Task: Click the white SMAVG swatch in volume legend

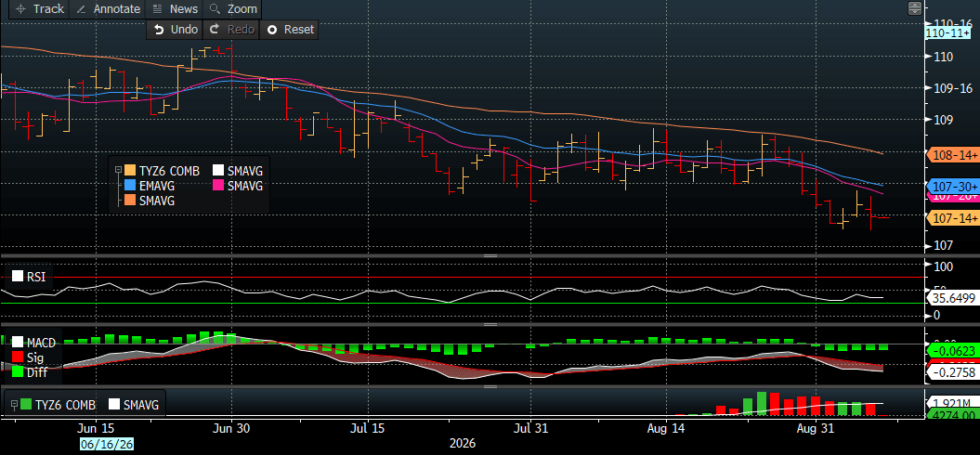Action: click(x=115, y=405)
